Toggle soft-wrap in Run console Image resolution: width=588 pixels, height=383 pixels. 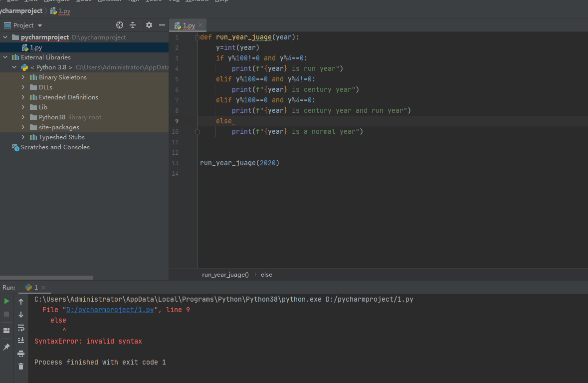[21, 328]
